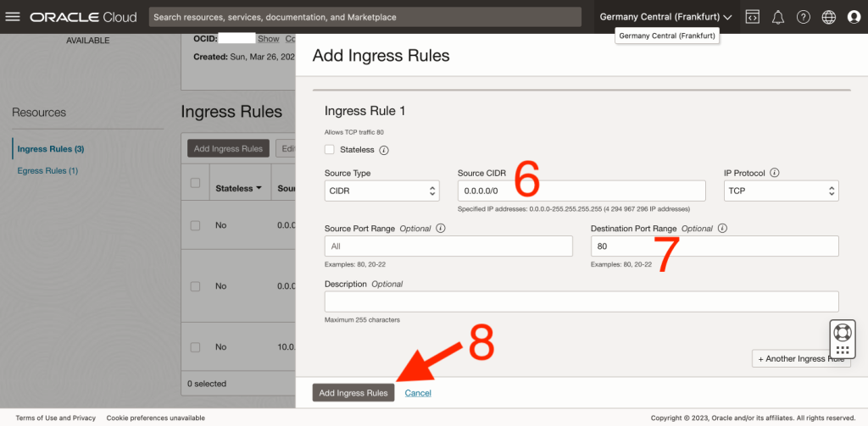Open the Source Type CIDR dropdown
This screenshot has height=426, width=868.
(381, 191)
